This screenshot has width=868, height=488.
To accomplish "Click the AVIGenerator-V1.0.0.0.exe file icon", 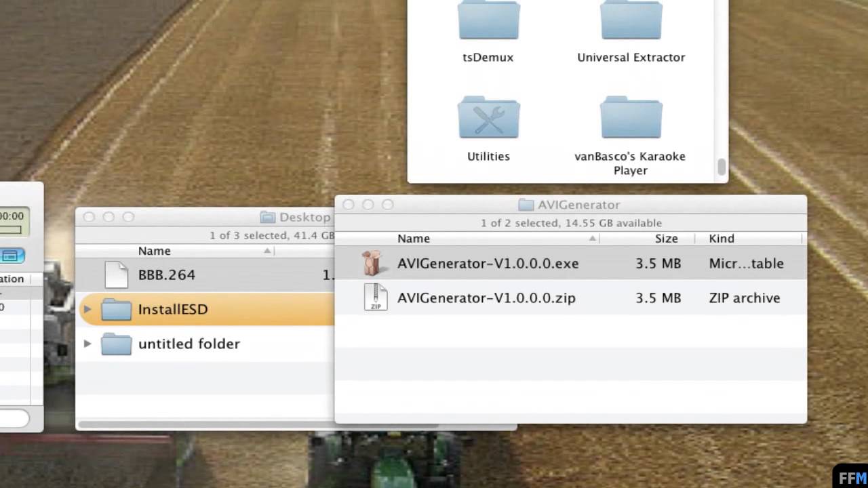I will tap(375, 263).
